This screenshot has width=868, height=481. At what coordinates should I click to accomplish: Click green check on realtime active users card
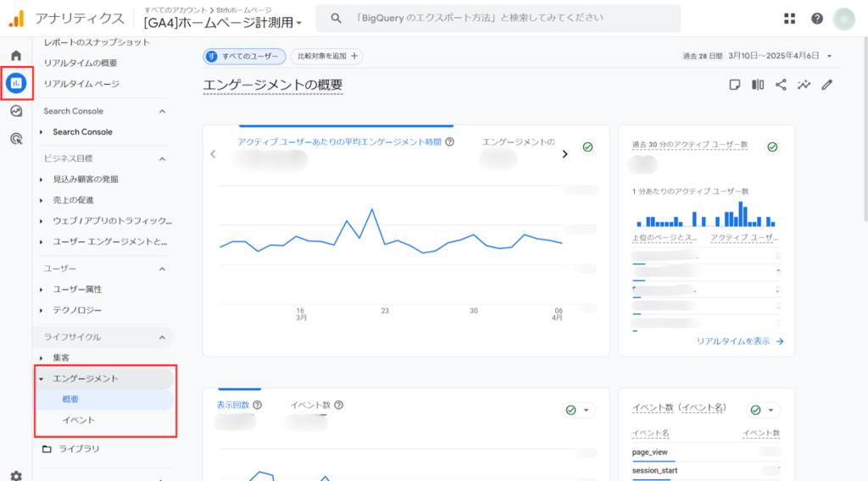[x=772, y=147]
